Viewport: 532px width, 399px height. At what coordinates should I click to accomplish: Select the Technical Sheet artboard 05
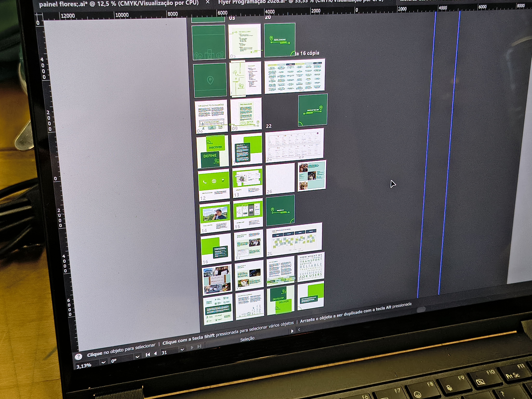(x=245, y=41)
